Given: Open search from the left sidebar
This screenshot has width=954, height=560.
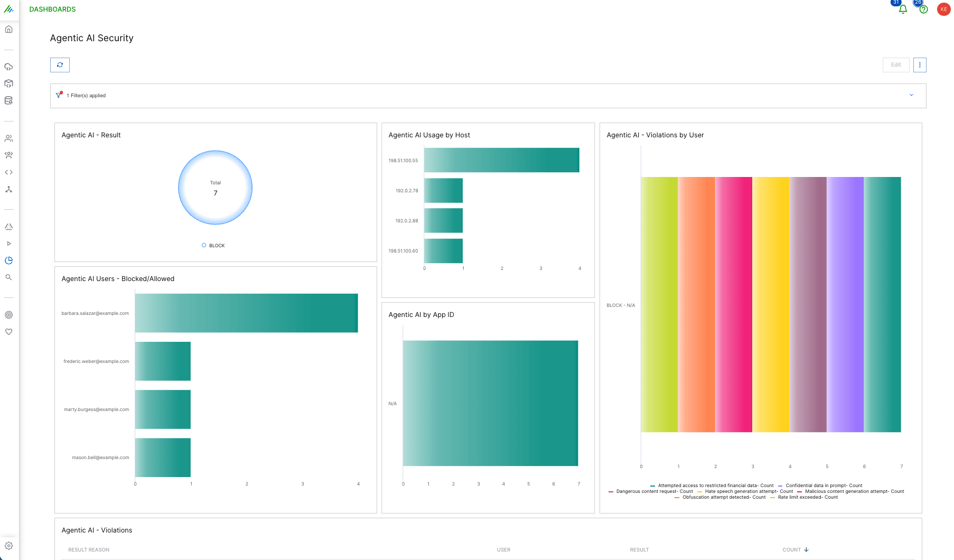Looking at the screenshot, I should click(x=8, y=277).
